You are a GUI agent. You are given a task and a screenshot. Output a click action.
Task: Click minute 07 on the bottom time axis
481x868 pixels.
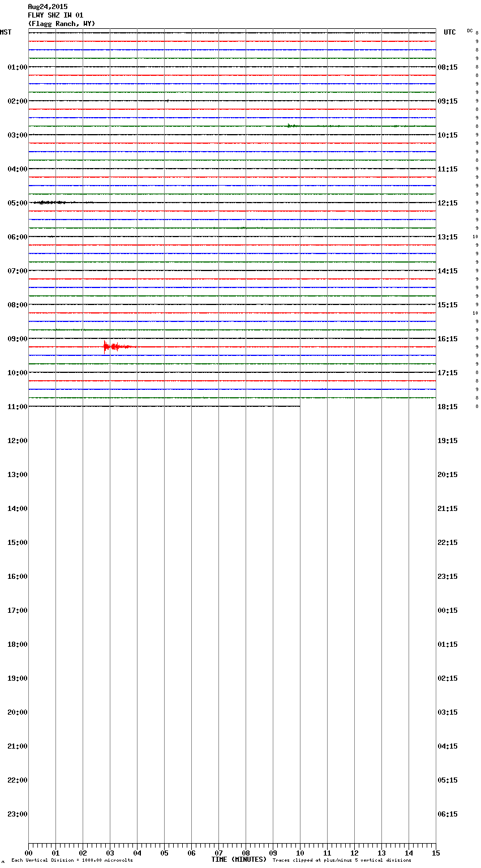coord(218,853)
